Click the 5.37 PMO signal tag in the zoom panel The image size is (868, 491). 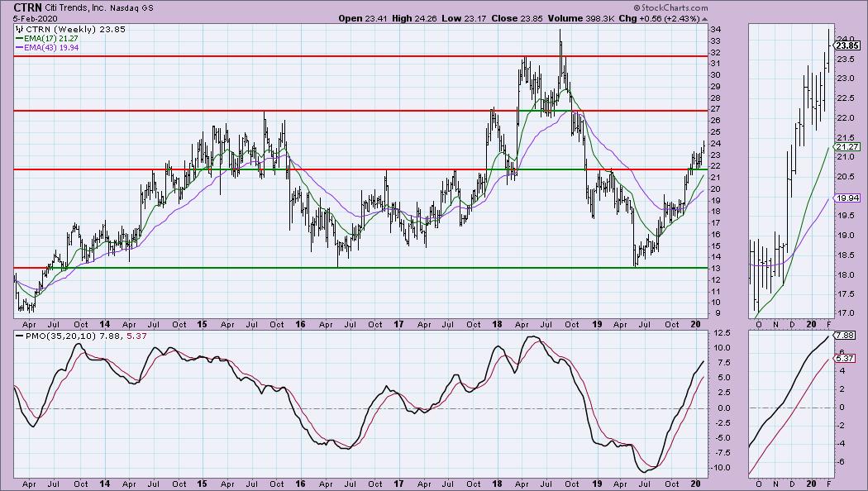click(846, 358)
